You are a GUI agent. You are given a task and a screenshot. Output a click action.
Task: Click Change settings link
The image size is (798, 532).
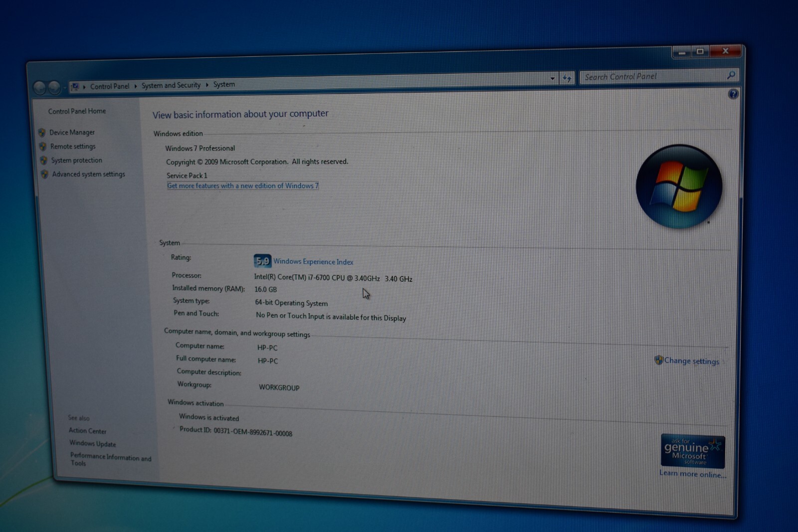coord(691,360)
